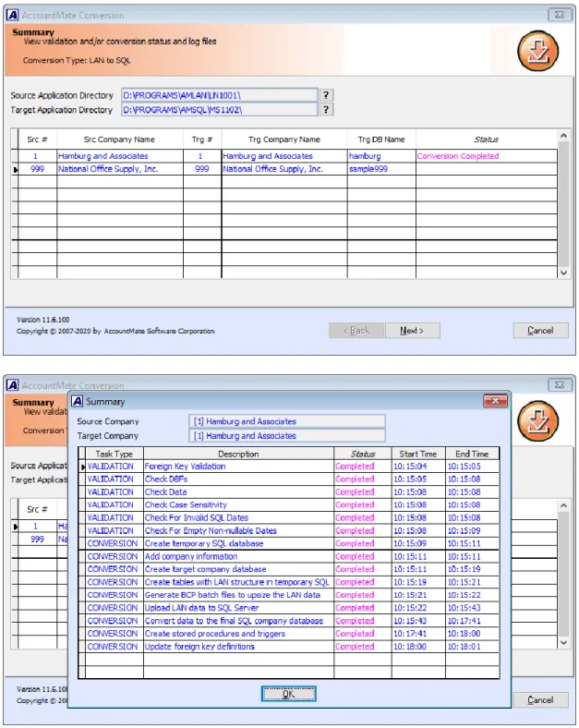Click Next button in upper window
Image resolution: width=579 pixels, height=728 pixels.
pyautogui.click(x=413, y=331)
